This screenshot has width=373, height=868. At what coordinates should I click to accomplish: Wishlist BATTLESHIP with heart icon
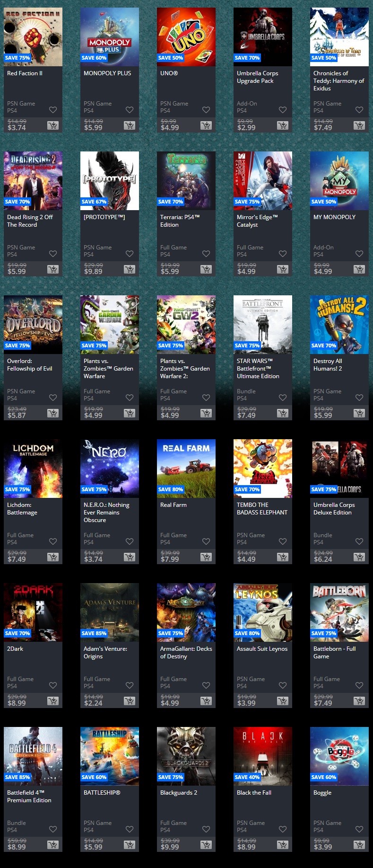click(x=130, y=829)
